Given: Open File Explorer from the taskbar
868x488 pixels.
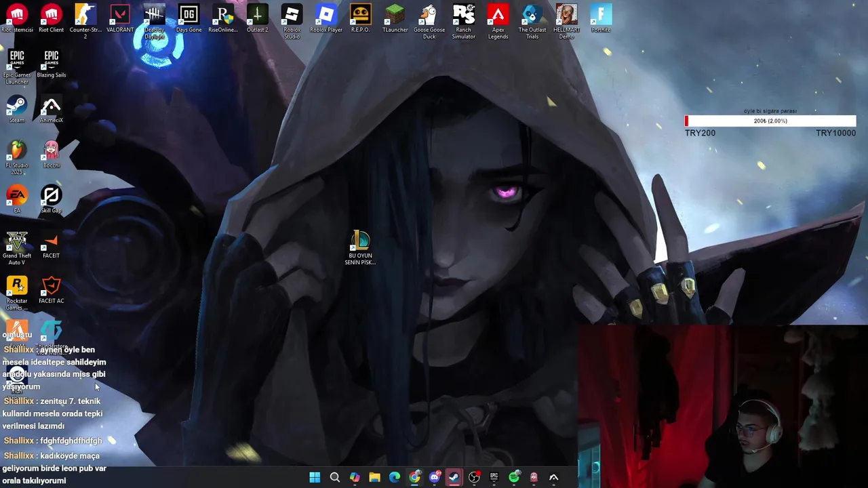Looking at the screenshot, I should 374,477.
